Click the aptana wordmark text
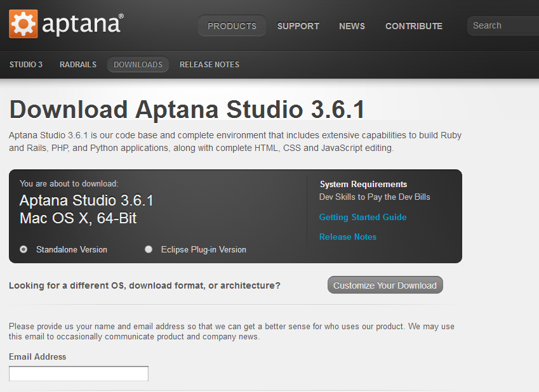Viewport: 539px width, 392px height. tap(82, 25)
